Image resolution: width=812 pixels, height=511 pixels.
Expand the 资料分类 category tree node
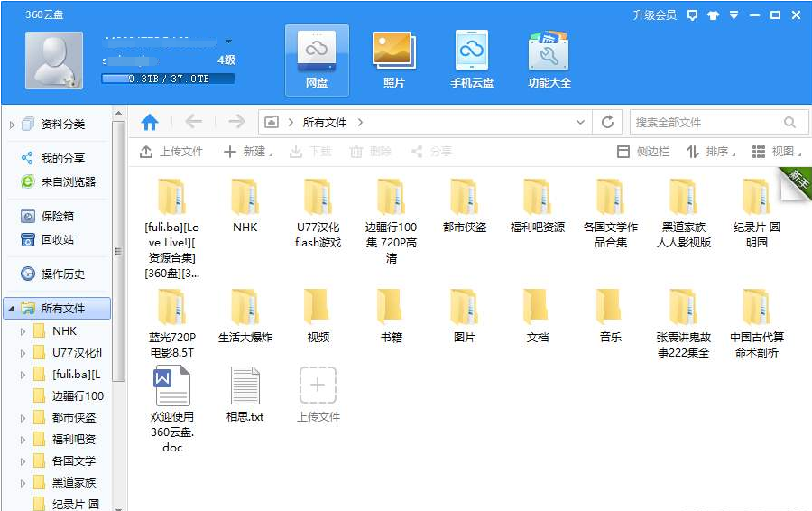12,125
